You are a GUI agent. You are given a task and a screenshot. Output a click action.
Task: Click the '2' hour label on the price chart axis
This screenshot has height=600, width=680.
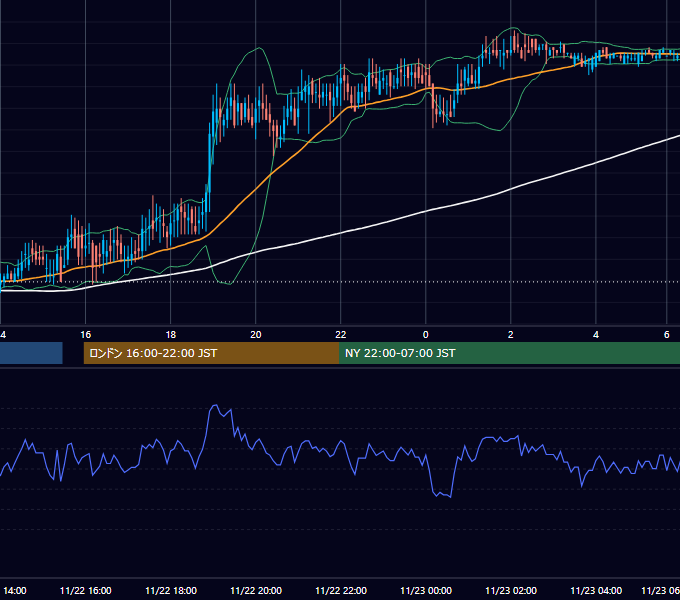click(x=510, y=335)
